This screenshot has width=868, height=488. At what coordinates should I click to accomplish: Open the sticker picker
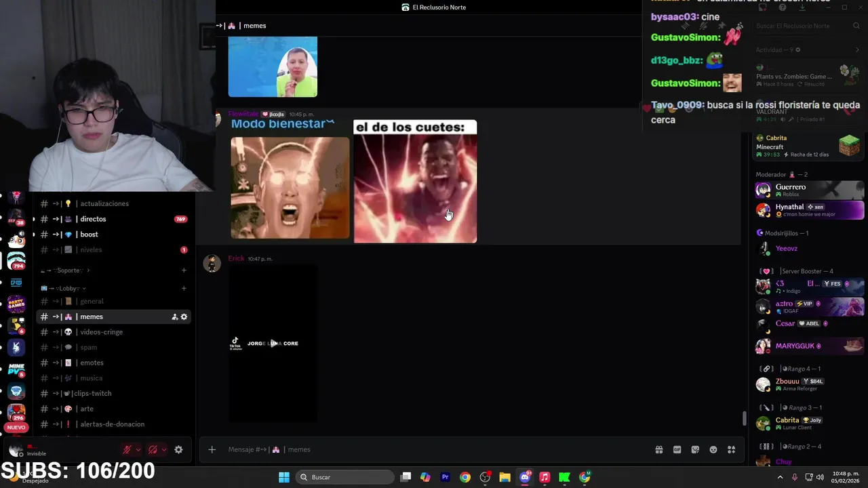695,449
